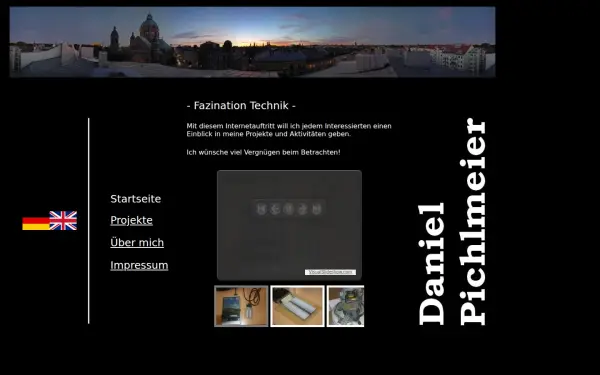This screenshot has width=600, height=375.
Task: Go to the Über mich page
Action: [x=137, y=243]
